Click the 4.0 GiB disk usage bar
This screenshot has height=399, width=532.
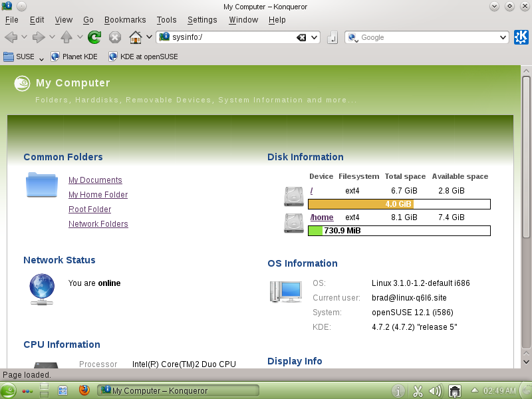click(399, 204)
